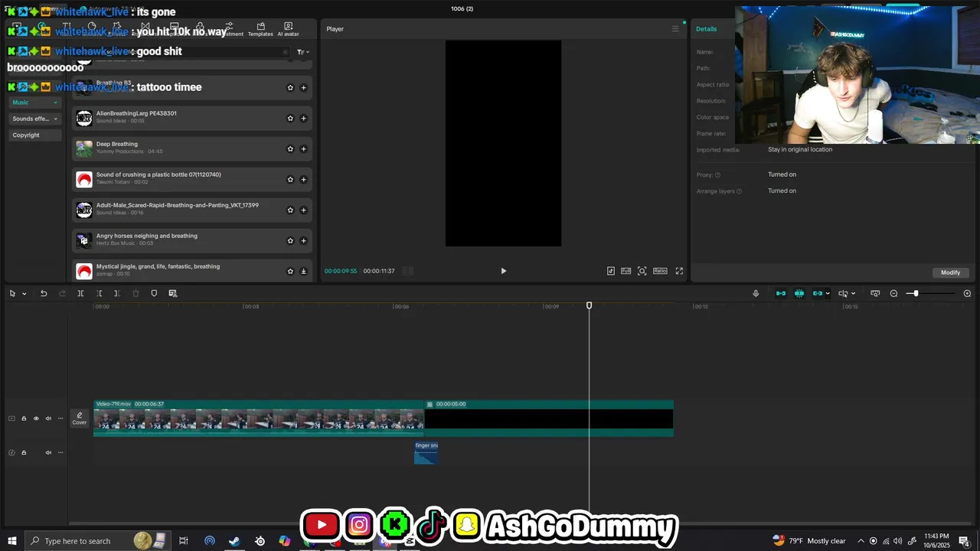Lock the audio track
Screen dimensions: 980x551
(24, 452)
